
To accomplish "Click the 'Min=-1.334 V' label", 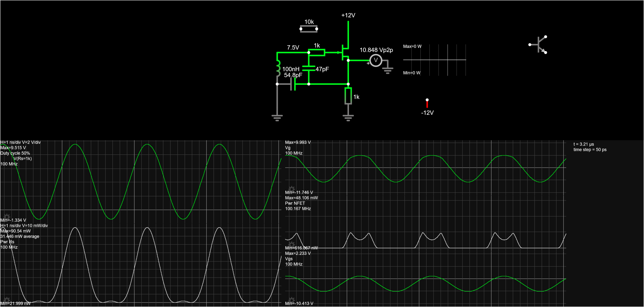I will click(13, 220).
